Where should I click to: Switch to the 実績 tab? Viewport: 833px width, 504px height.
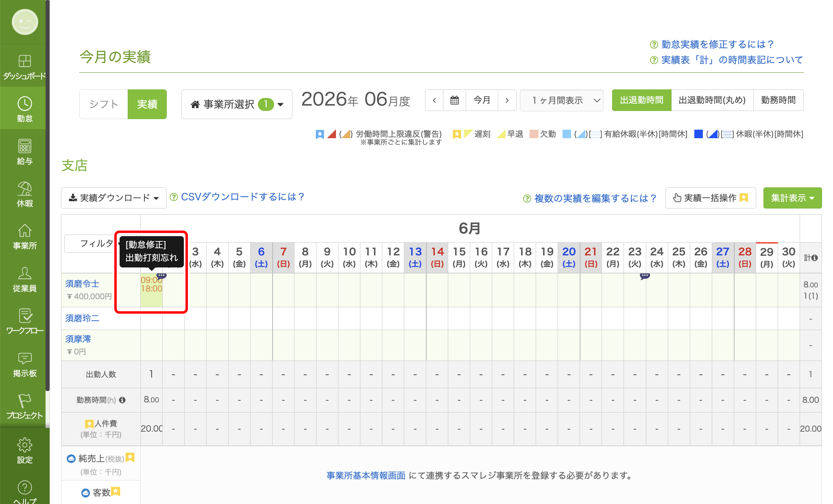[x=147, y=104]
